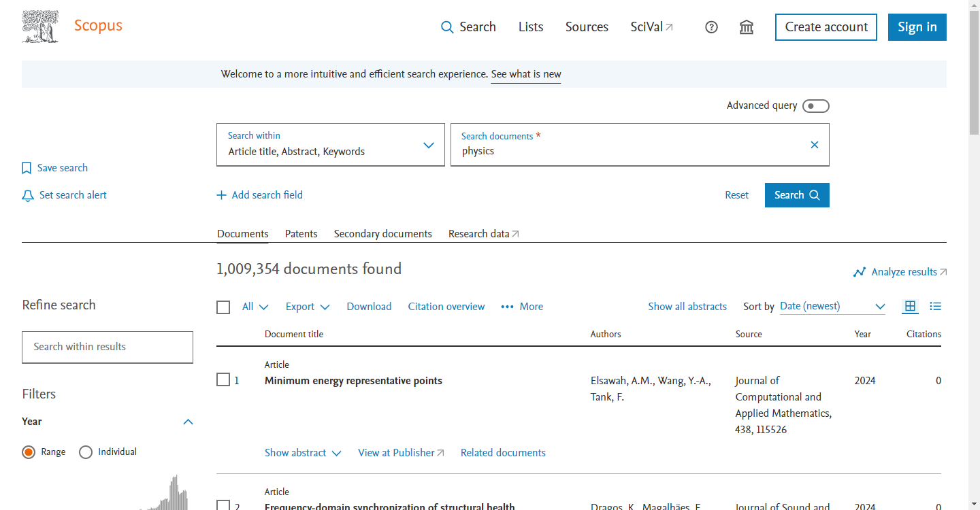Image resolution: width=980 pixels, height=510 pixels.
Task: Open Related documents for result 1
Action: pyautogui.click(x=503, y=453)
